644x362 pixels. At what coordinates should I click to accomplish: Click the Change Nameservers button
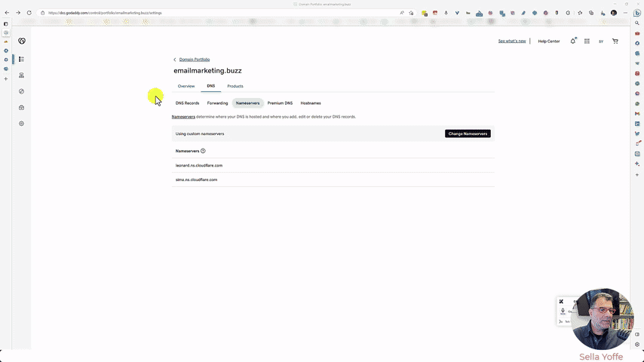click(468, 133)
